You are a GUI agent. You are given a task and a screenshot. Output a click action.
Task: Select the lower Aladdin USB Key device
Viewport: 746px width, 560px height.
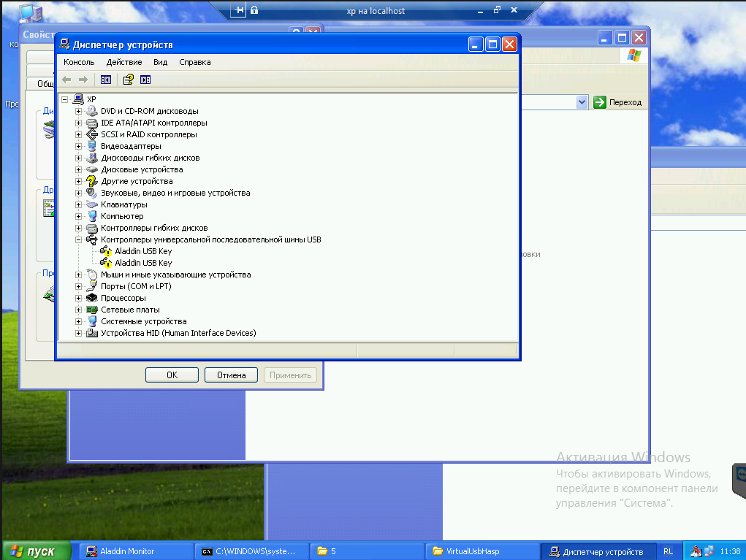pyautogui.click(x=143, y=263)
